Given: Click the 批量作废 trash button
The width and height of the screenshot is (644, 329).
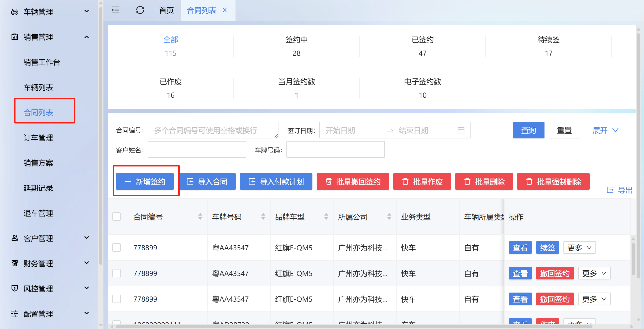Looking at the screenshot, I should (422, 181).
